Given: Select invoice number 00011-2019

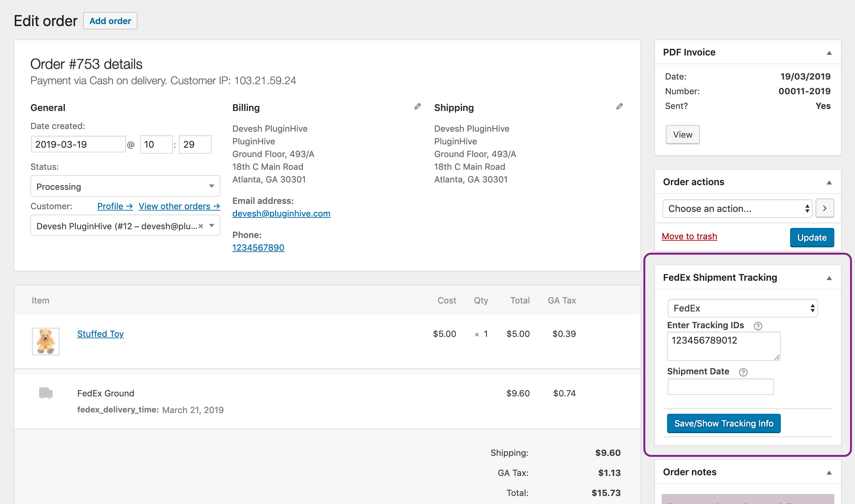Looking at the screenshot, I should click(804, 91).
